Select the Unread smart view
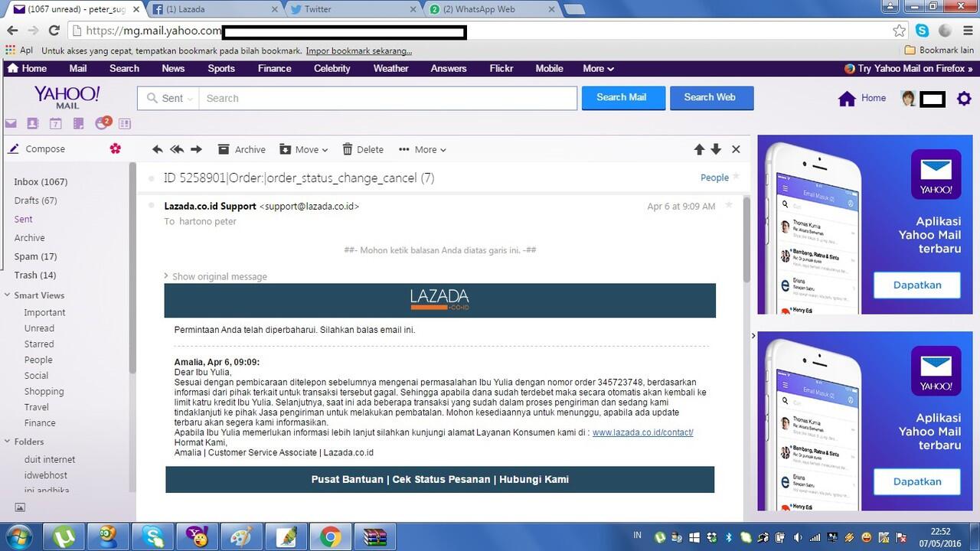The height and width of the screenshot is (551, 980). (x=39, y=328)
